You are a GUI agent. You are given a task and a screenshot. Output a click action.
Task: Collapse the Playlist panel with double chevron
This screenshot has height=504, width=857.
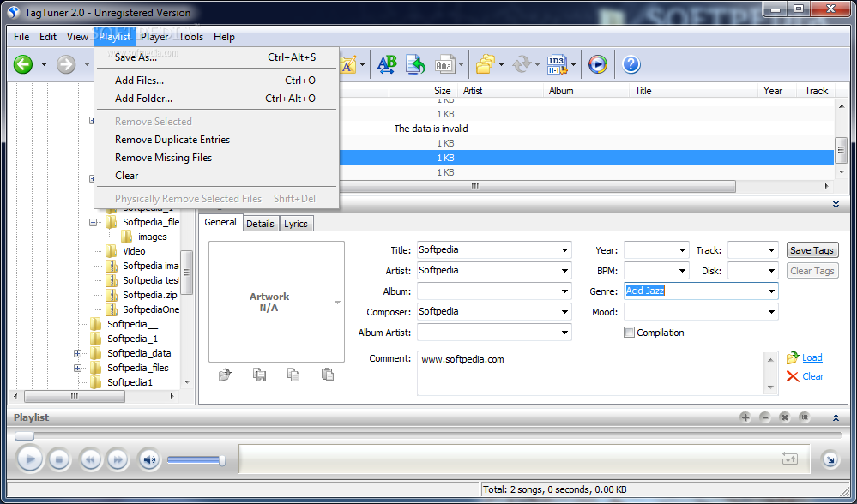(x=836, y=417)
